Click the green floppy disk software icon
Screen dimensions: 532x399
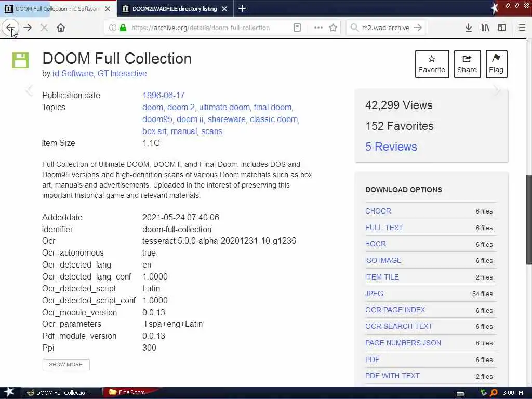(x=21, y=60)
